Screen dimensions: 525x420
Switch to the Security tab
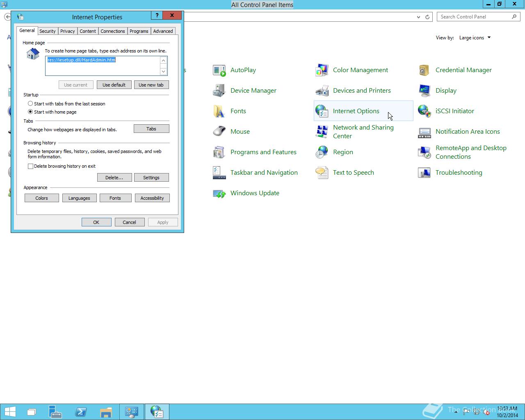pyautogui.click(x=48, y=31)
